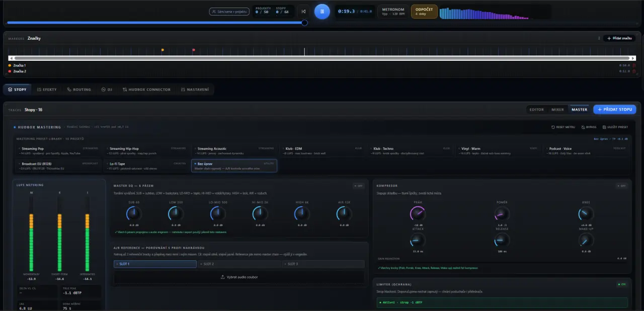Toggle the Kompresor Off switch
644x311 pixels.
(x=622, y=185)
